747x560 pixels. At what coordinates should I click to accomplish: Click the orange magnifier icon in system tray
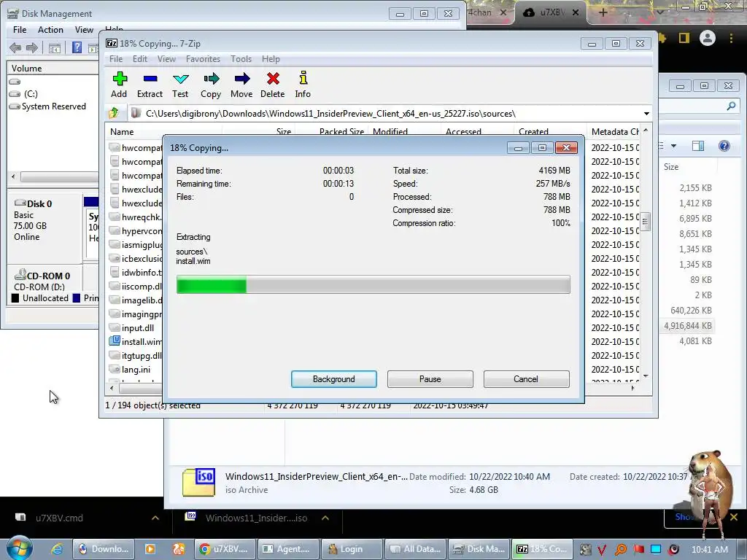621,549
